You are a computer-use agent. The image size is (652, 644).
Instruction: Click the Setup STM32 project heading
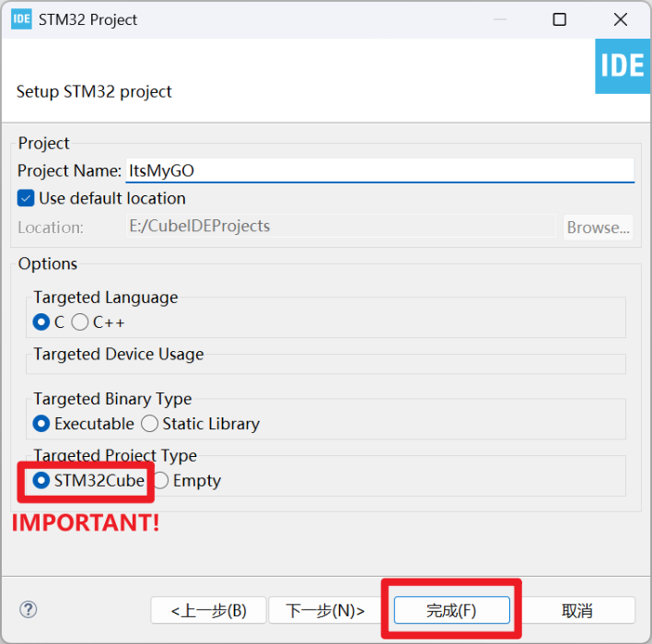(x=94, y=91)
